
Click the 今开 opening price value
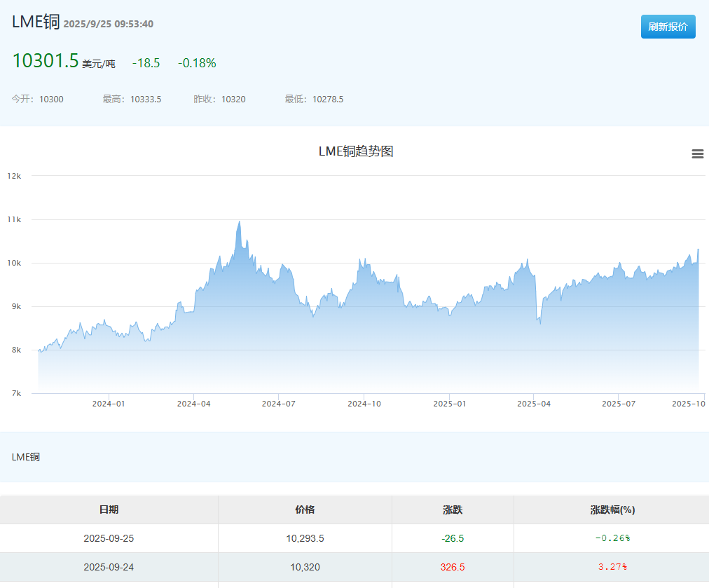point(51,99)
